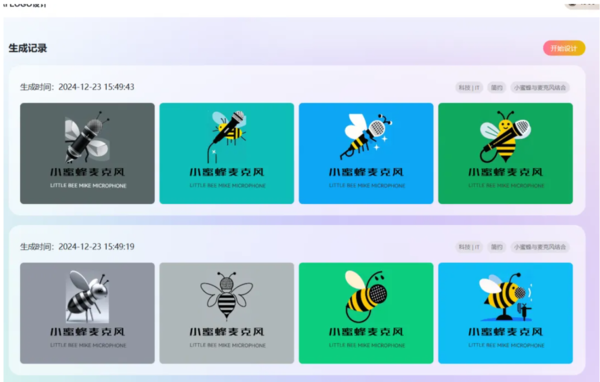The height and width of the screenshot is (382, 600).
Task: Click the 小蜜蜂与麦克风结合 tag in first record
Action: pyautogui.click(x=540, y=88)
